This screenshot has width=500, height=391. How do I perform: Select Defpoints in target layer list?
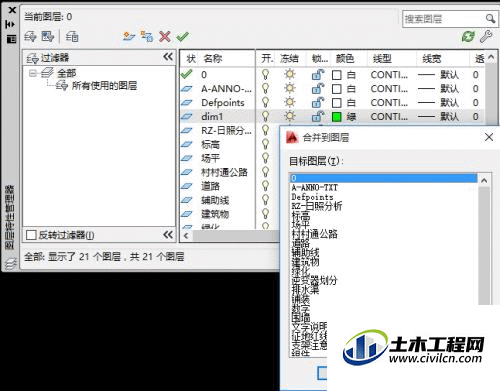[312, 197]
